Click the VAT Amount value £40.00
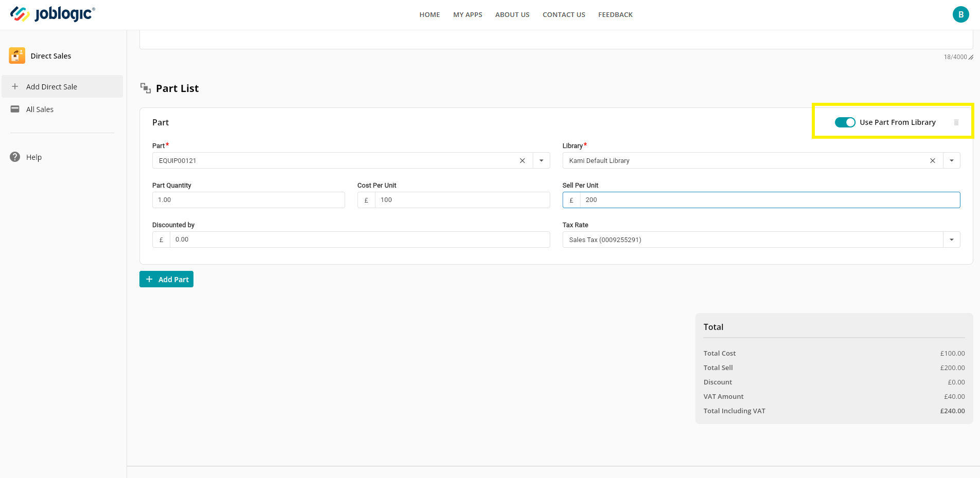Viewport: 980px width, 478px height. [954, 396]
